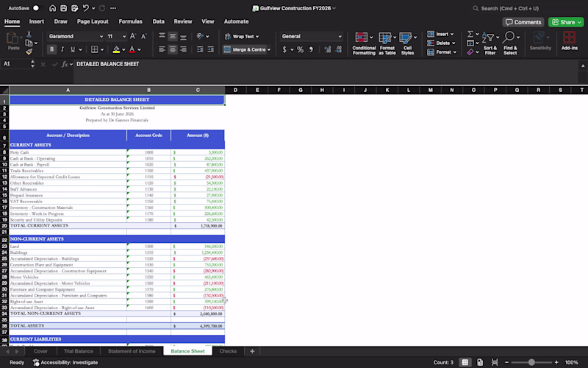Viewport: 588px width, 368px height.
Task: Align cell content to middle
Action: tap(173, 36)
